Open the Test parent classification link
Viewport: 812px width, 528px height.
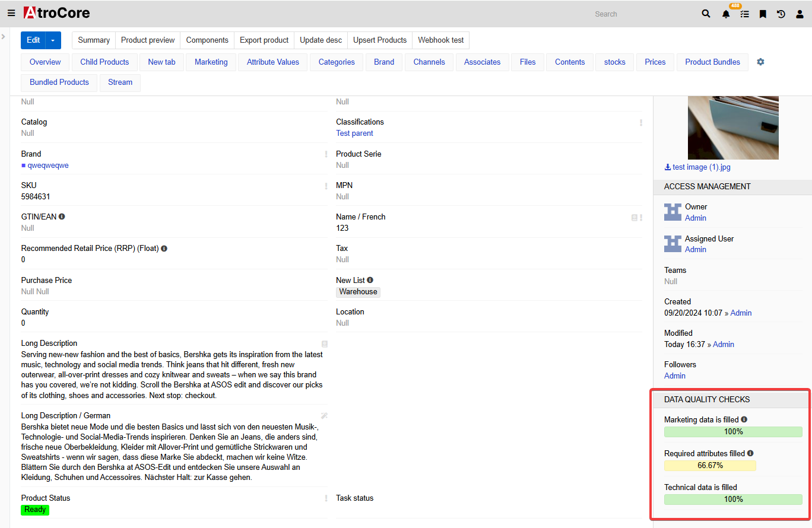click(354, 133)
